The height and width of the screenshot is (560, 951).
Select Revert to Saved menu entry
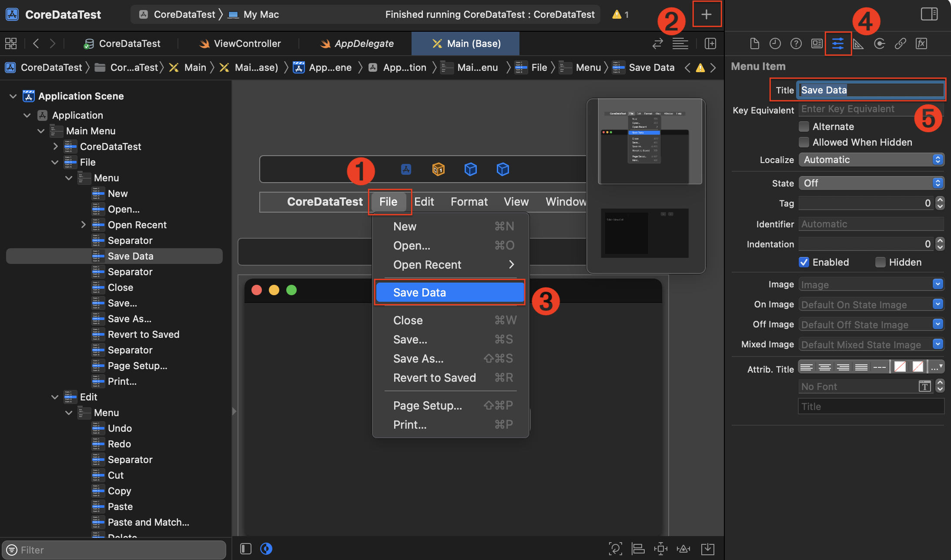(x=434, y=378)
